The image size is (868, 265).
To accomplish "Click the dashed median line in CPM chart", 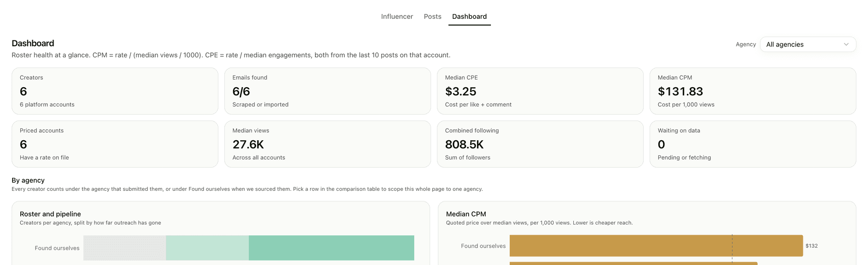I will pos(732,249).
